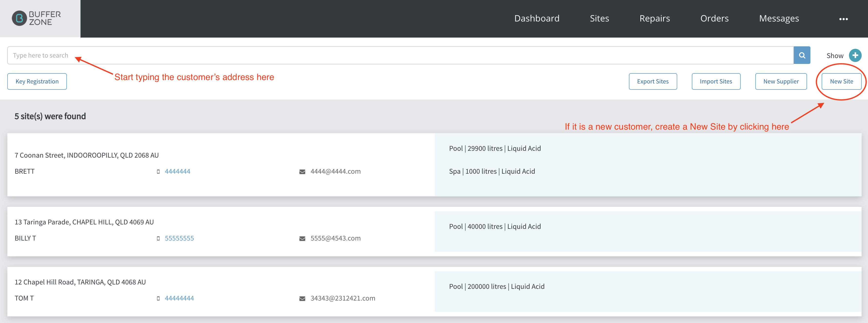This screenshot has height=323, width=868.
Task: Create a New Site
Action: coord(841,81)
